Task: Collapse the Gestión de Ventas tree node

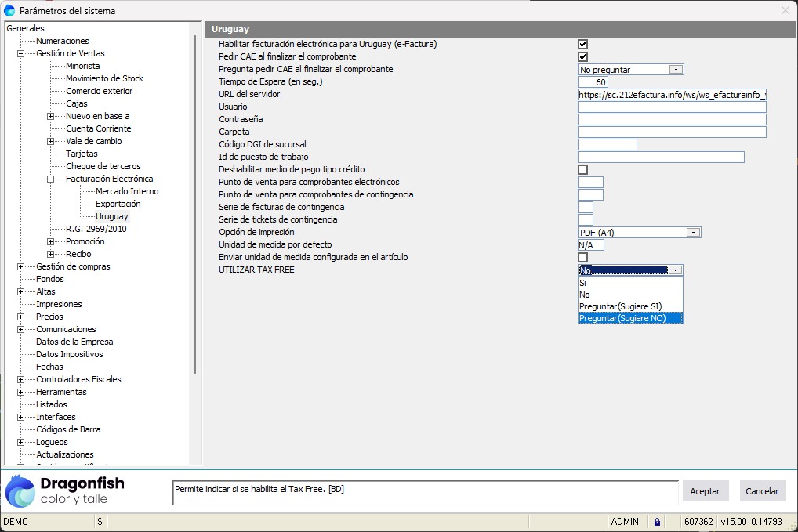Action: [20, 54]
